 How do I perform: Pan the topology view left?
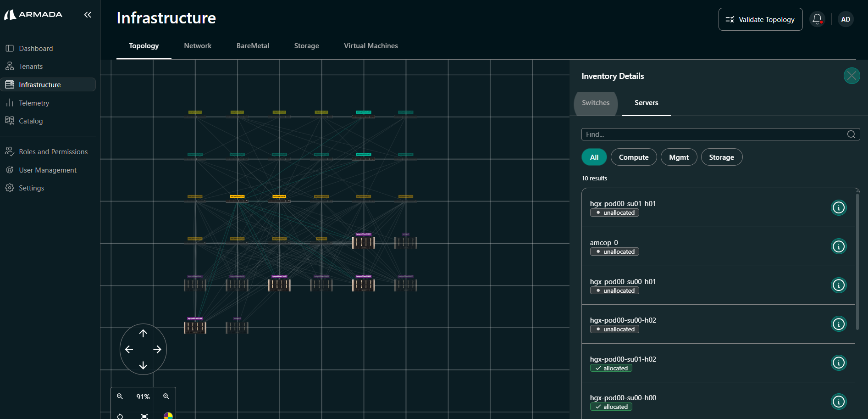click(x=129, y=350)
